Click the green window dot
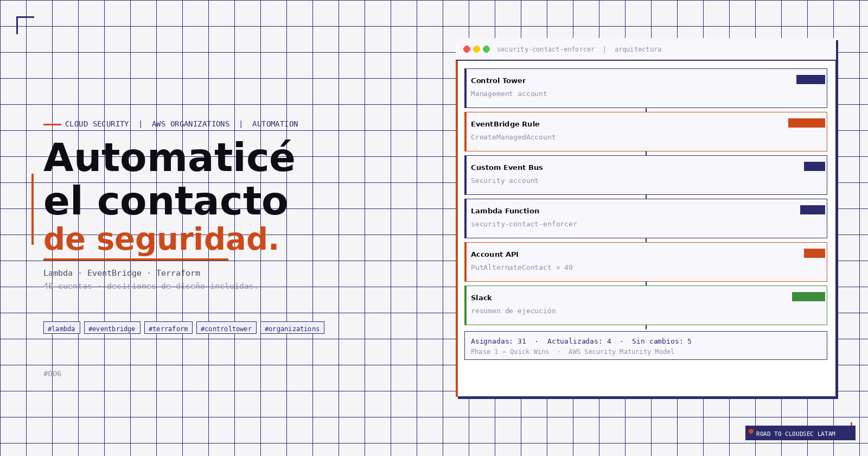Image resolution: width=868 pixels, height=456 pixels. 486,49
